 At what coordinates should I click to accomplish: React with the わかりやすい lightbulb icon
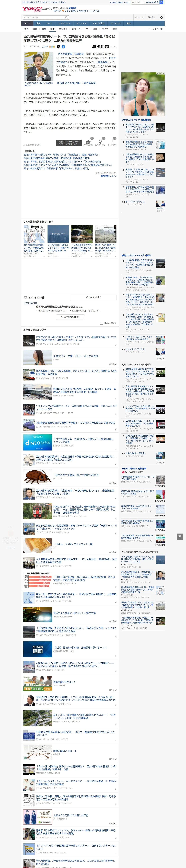[100, 142]
